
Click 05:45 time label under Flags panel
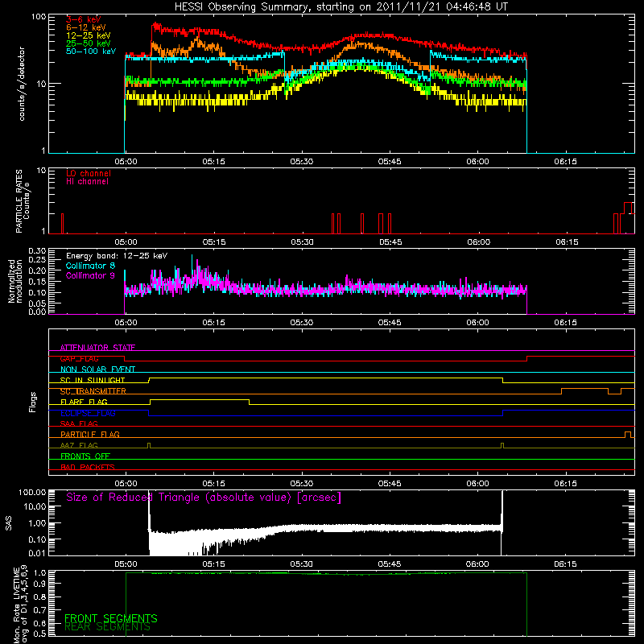click(390, 484)
